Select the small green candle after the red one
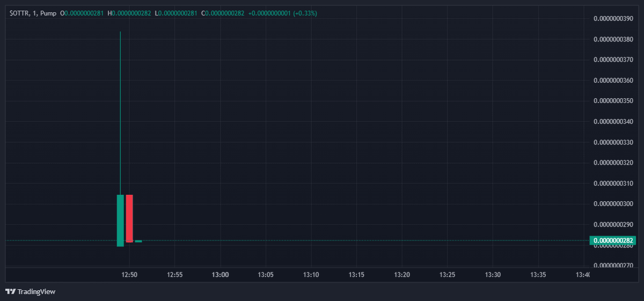 (x=138, y=241)
